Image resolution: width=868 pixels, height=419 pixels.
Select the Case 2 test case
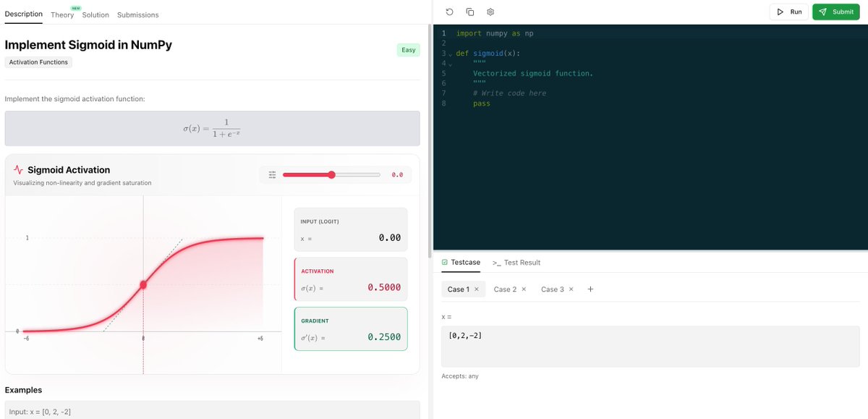point(505,289)
